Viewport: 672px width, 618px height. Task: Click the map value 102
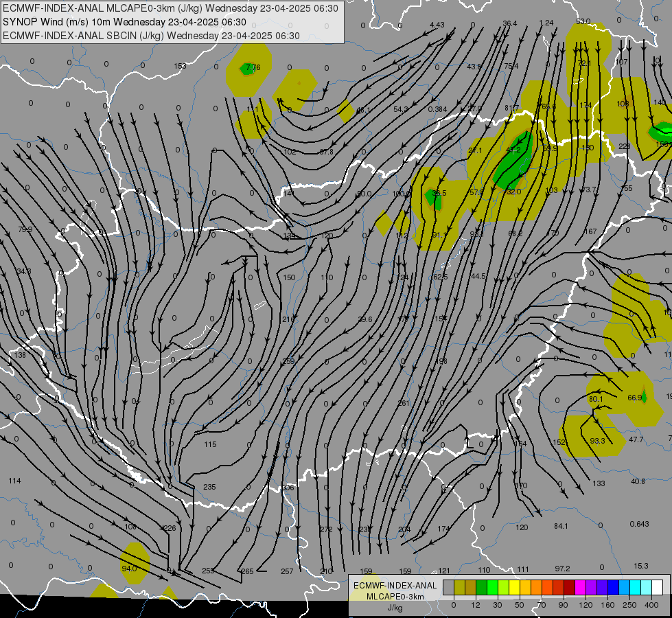290,152
